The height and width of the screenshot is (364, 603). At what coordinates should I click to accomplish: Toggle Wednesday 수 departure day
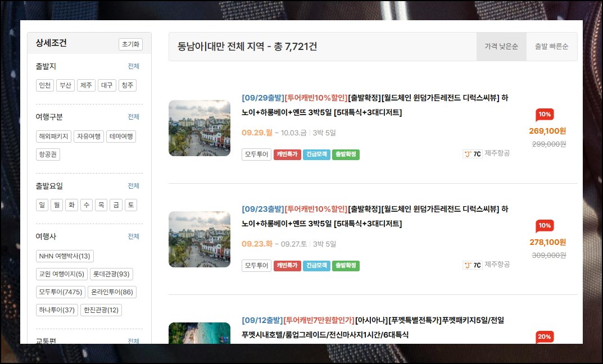point(87,205)
